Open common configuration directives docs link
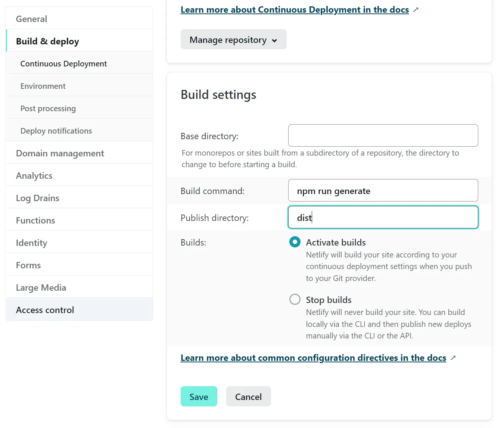504x428 pixels. 313,358
